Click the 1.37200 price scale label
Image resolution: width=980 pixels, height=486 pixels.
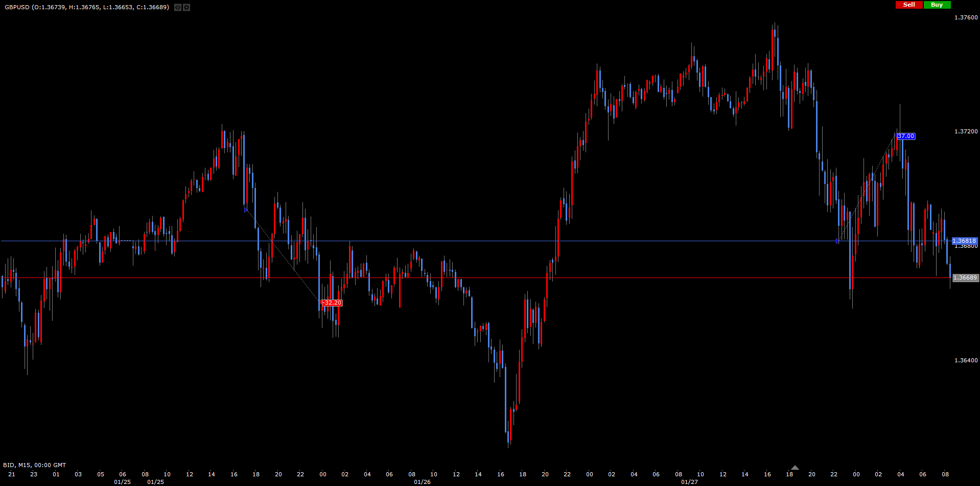point(966,131)
